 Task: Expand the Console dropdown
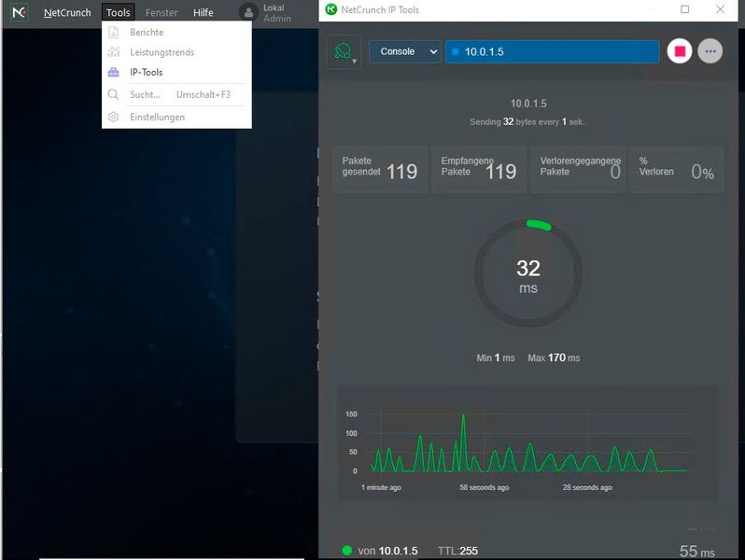point(405,51)
